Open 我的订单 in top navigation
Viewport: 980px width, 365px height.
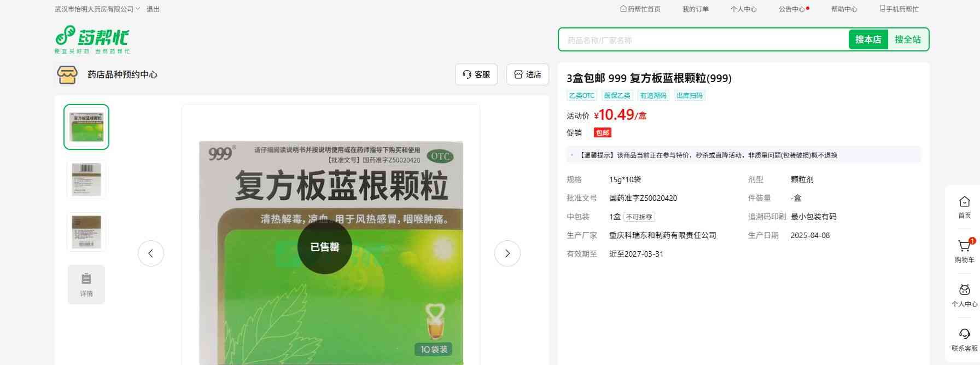pyautogui.click(x=695, y=9)
